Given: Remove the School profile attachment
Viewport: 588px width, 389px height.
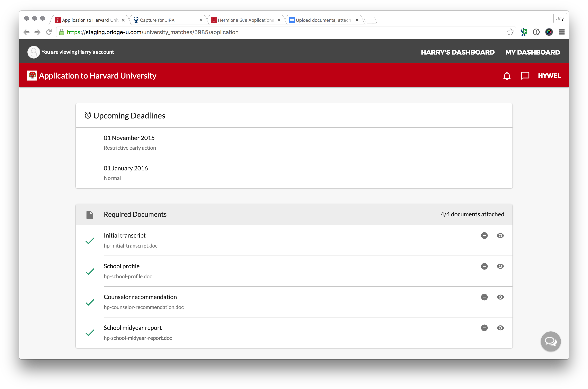Looking at the screenshot, I should tap(484, 266).
